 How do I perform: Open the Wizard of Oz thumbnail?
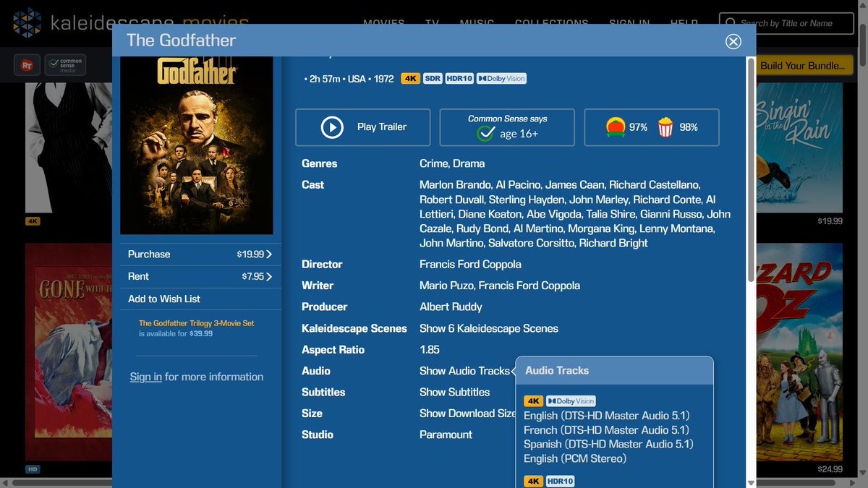[x=798, y=351]
